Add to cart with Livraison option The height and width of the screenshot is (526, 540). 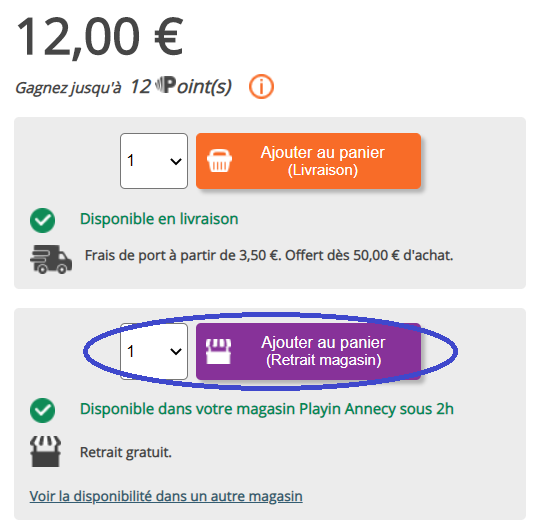(x=309, y=161)
